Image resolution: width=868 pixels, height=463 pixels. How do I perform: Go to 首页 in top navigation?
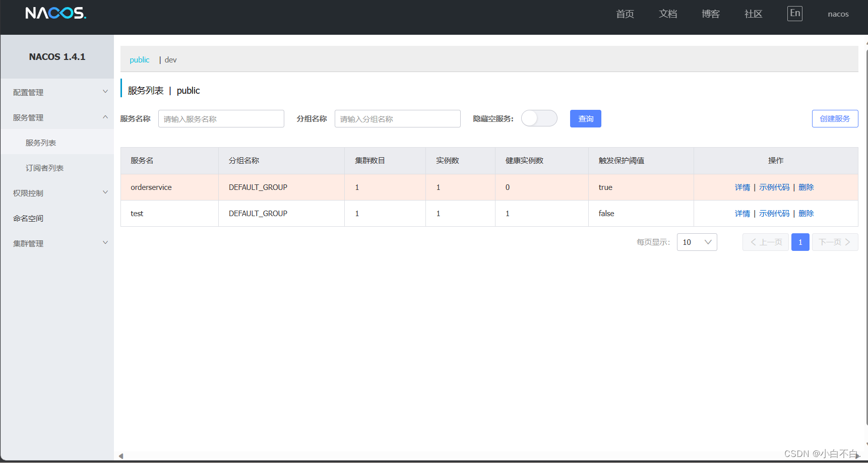[x=625, y=14]
